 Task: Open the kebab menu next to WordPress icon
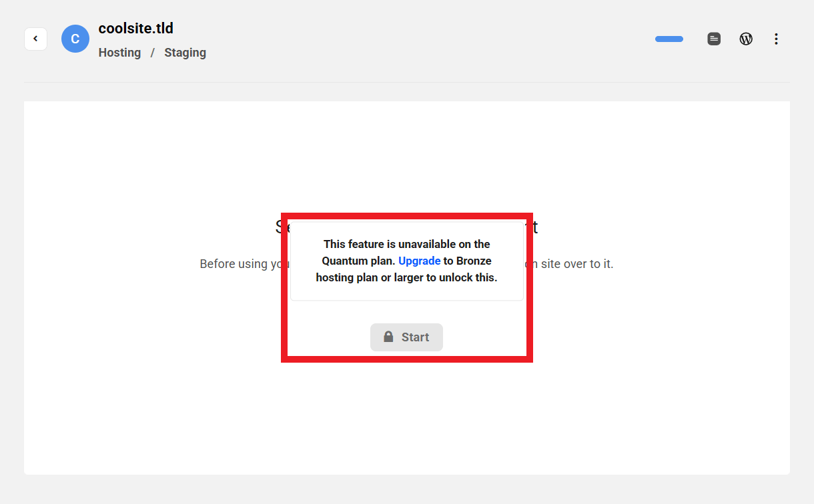776,39
